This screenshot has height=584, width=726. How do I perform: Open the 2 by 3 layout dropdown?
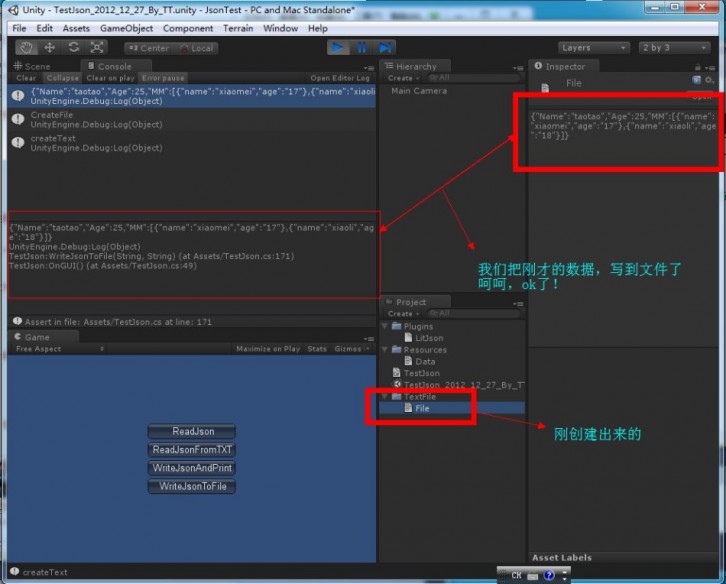click(x=674, y=48)
